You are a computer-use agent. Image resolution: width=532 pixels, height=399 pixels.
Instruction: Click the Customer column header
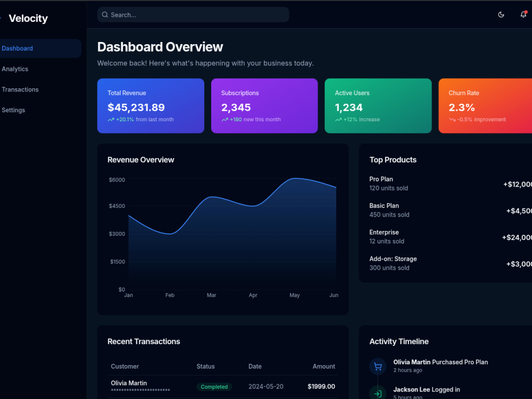click(x=125, y=367)
